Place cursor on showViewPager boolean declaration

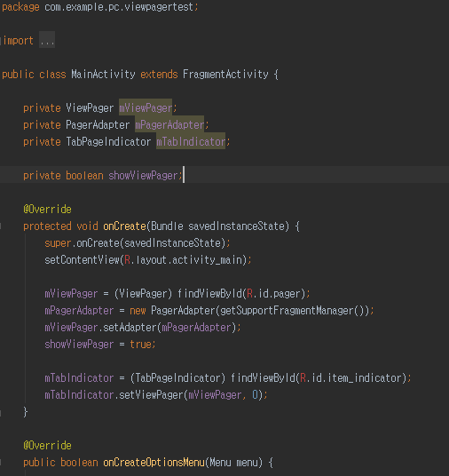pos(143,176)
